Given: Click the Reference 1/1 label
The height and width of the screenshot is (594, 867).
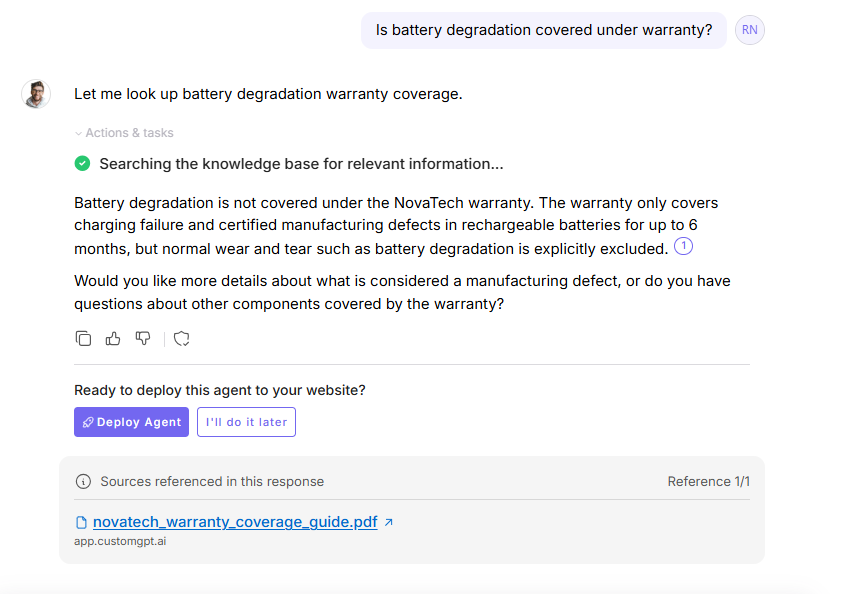Looking at the screenshot, I should point(708,482).
